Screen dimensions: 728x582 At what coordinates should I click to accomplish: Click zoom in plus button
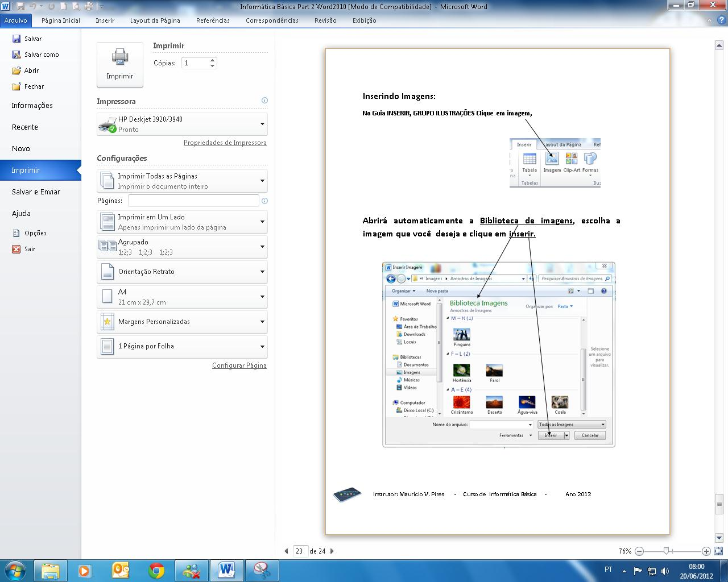[706, 551]
